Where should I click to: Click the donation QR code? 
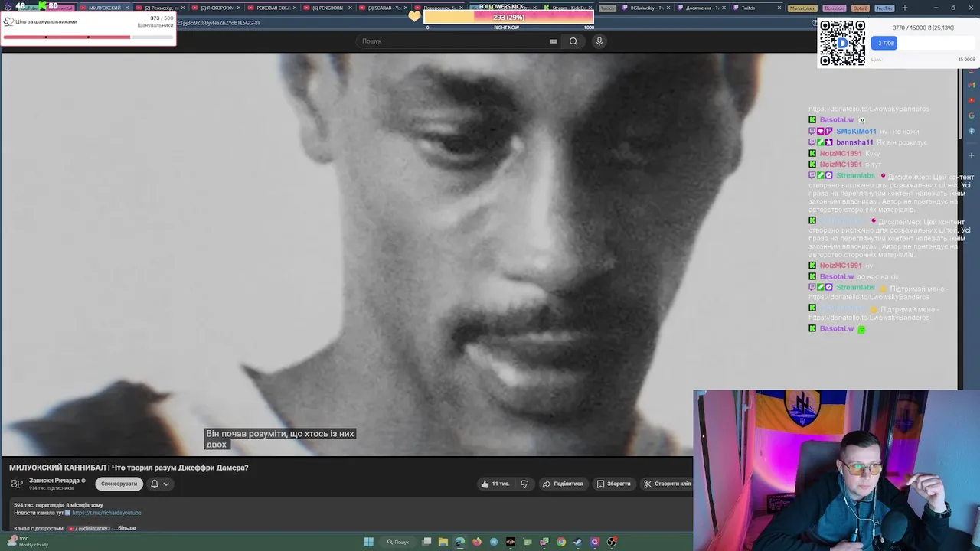[842, 43]
